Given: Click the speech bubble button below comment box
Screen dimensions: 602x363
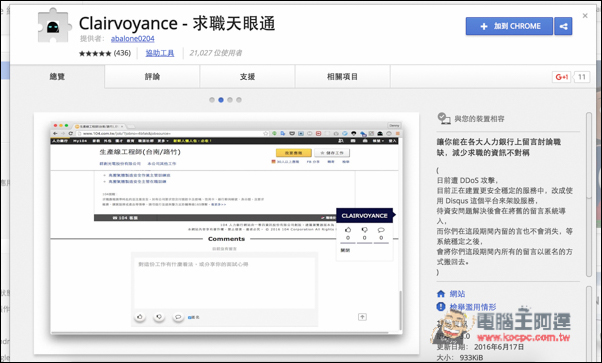Looking at the screenshot, I should pos(178,317).
